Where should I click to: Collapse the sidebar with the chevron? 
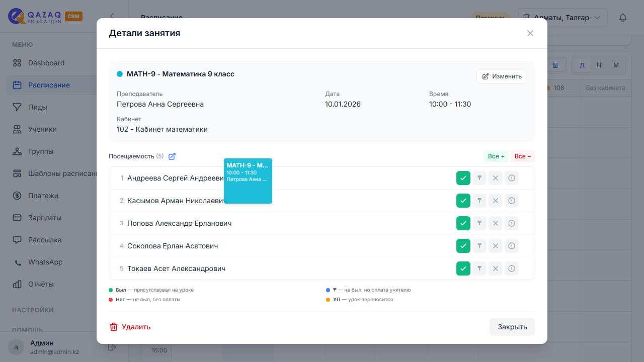click(x=112, y=16)
